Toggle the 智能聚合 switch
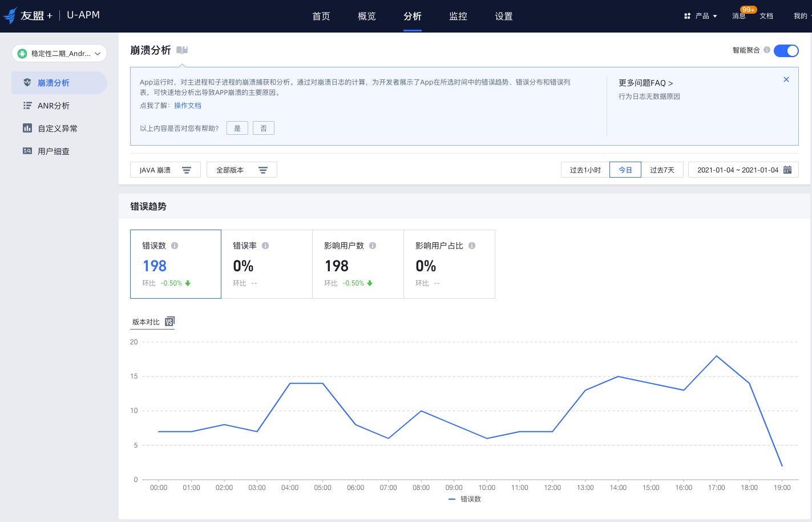The image size is (812, 522). pos(786,51)
